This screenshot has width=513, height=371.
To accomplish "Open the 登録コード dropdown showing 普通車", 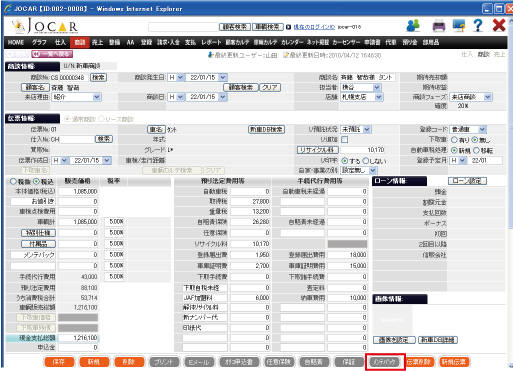I will pos(468,129).
